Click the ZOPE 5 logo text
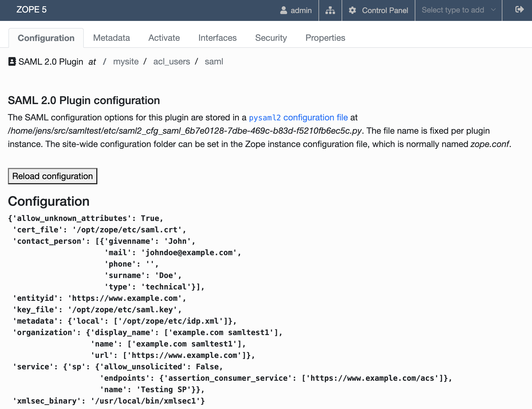The height and width of the screenshot is (409, 532). click(x=31, y=10)
